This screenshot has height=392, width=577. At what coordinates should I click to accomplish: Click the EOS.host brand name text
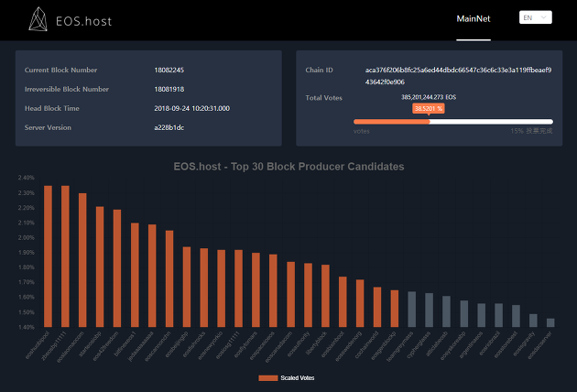(x=84, y=21)
